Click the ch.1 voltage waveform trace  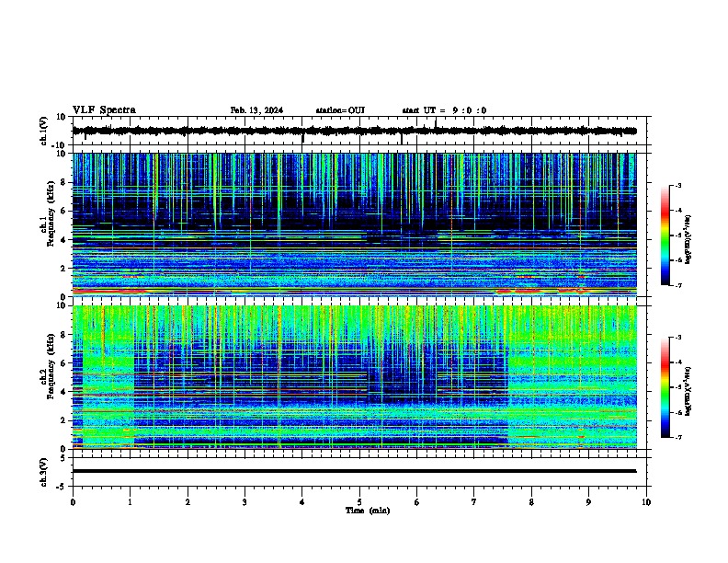coord(354,131)
